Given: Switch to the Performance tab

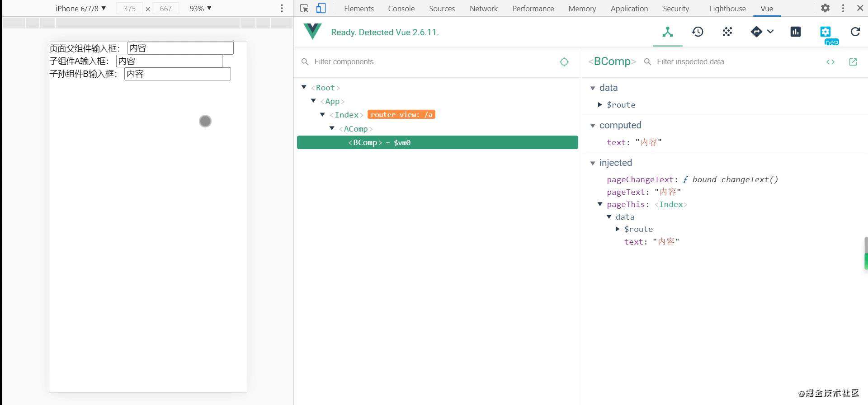Looking at the screenshot, I should tap(533, 9).
